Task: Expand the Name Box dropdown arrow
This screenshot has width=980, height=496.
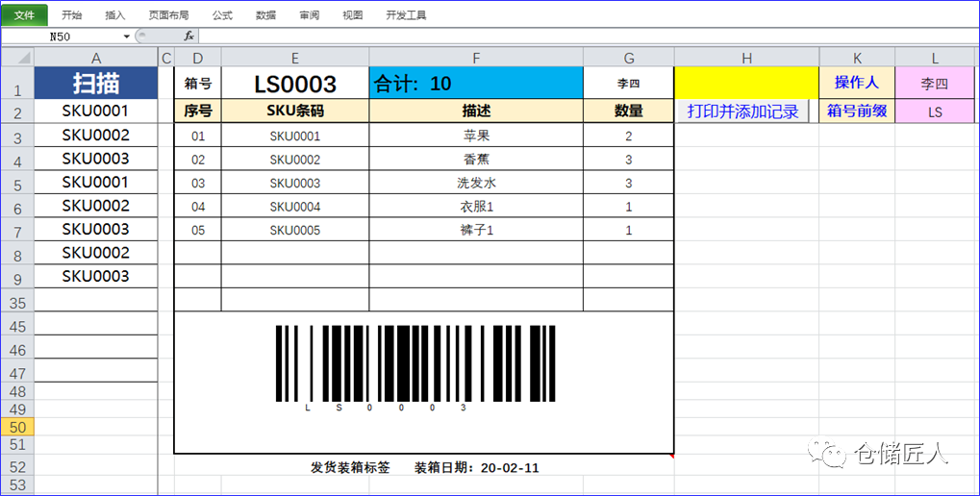Action: coord(126,37)
